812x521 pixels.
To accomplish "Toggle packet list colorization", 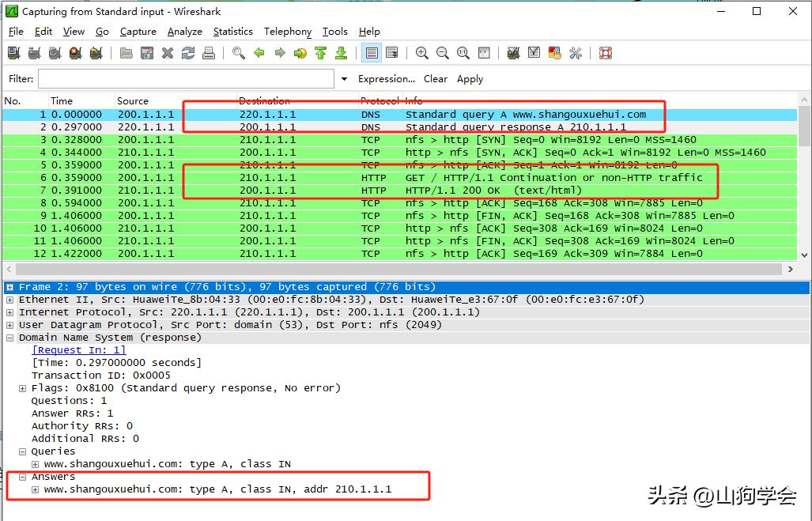I will pos(371,53).
